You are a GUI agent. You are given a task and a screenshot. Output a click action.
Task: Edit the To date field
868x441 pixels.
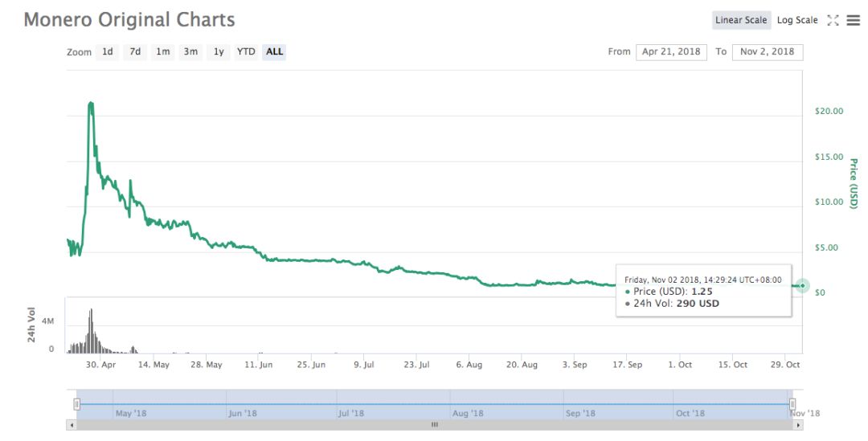pos(768,52)
